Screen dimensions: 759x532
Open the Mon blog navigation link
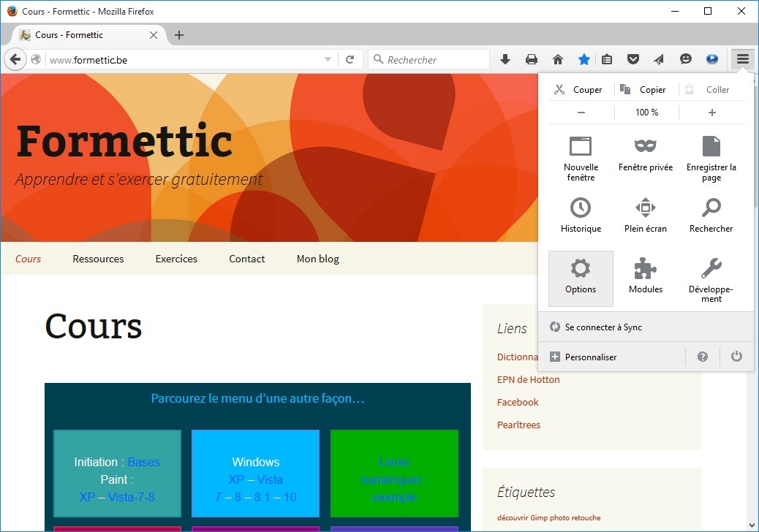pyautogui.click(x=317, y=259)
